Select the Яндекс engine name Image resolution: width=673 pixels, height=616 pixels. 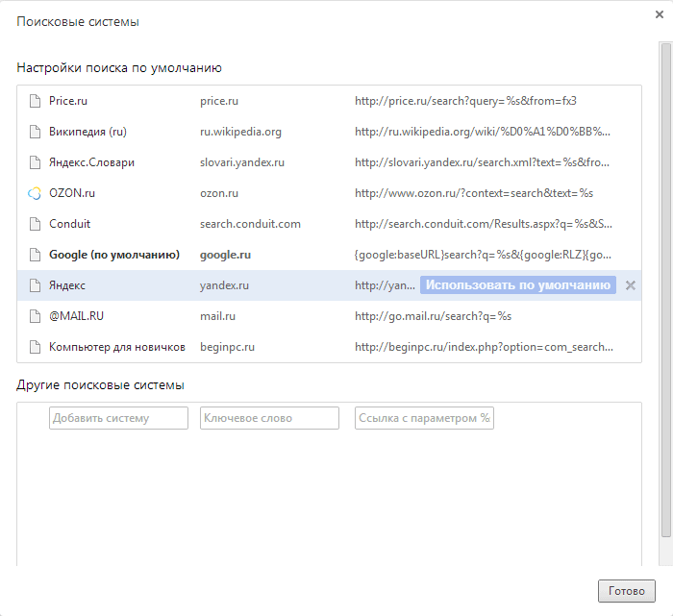pyautogui.click(x=67, y=285)
